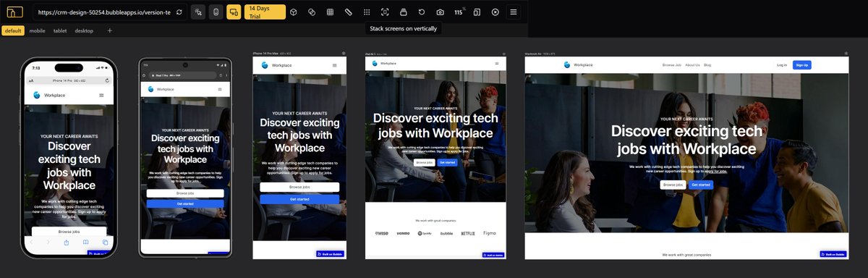Viewport: 868px width, 278px height.
Task: Click Browse jobs in iPhone 14 Pro preview
Action: click(x=69, y=232)
